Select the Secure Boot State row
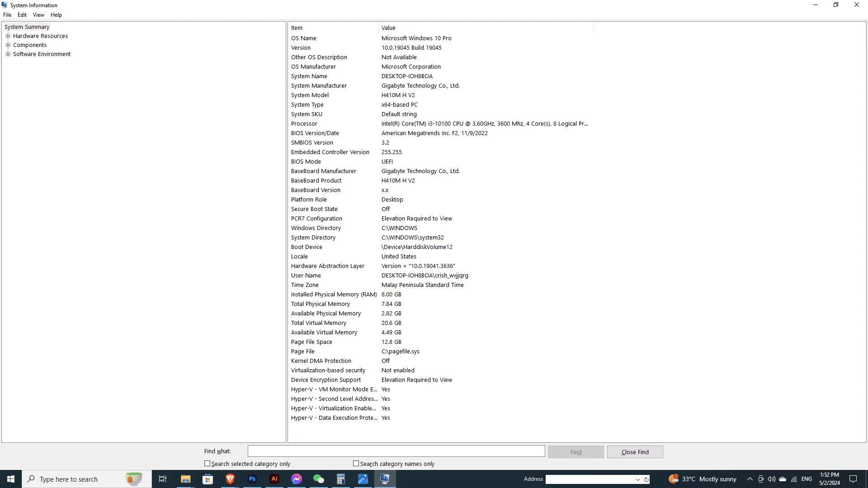This screenshot has height=488, width=868. [x=441, y=209]
